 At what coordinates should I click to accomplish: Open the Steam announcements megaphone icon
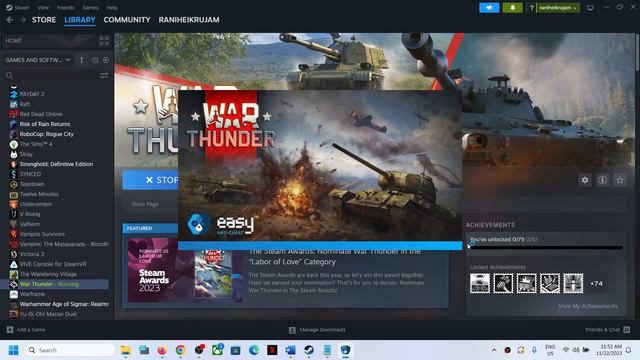point(489,8)
